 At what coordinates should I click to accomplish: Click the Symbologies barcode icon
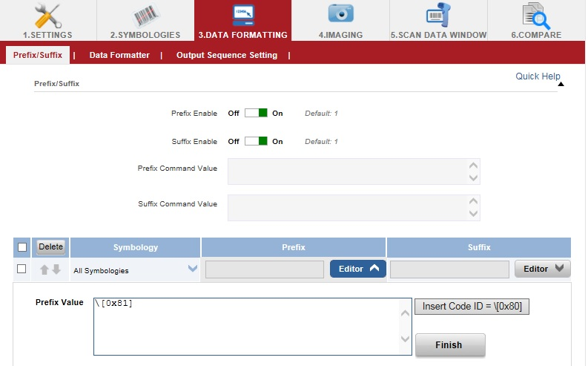click(x=145, y=15)
